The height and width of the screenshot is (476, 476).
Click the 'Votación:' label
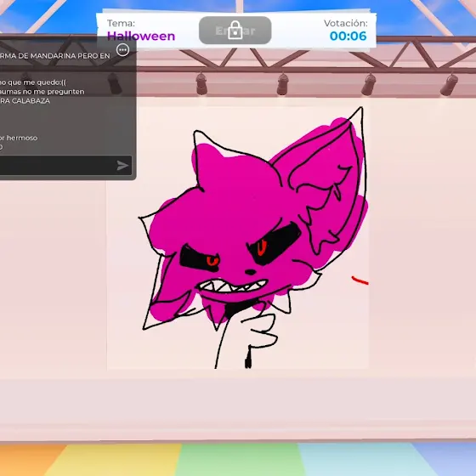pyautogui.click(x=345, y=23)
